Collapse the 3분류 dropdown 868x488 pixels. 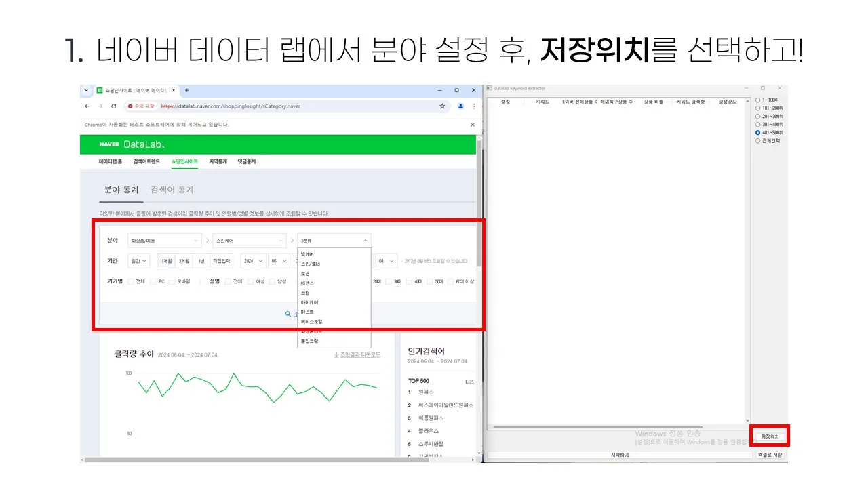334,241
